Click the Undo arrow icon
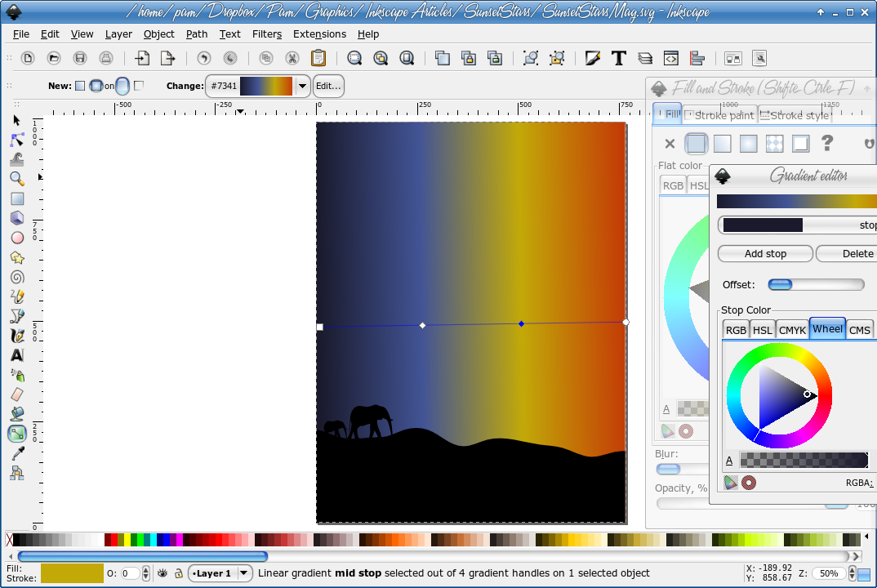The height and width of the screenshot is (588, 877). point(204,58)
